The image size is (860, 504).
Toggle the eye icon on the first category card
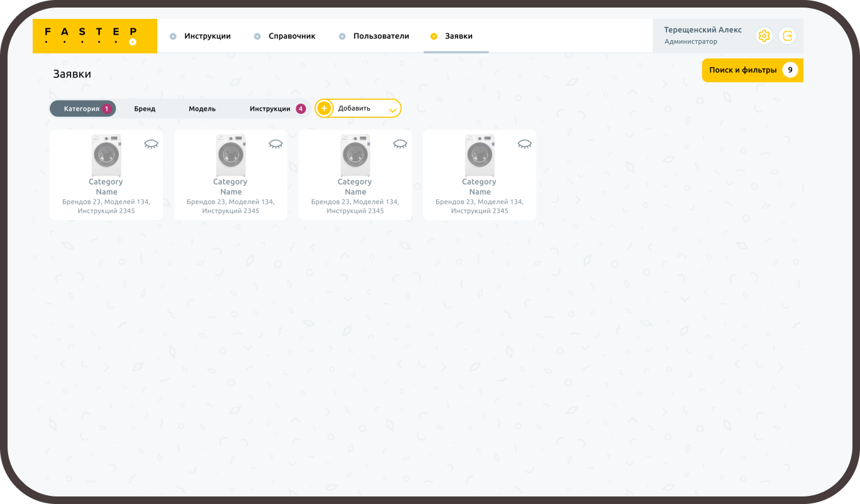click(x=151, y=144)
